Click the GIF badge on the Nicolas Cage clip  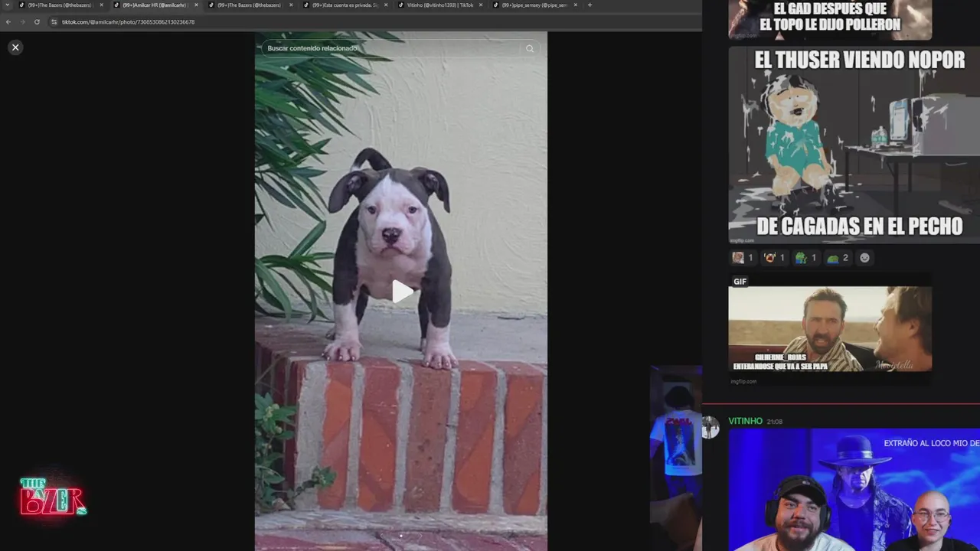(740, 282)
